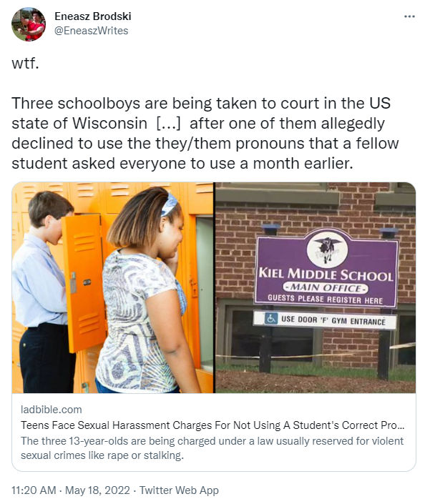Click the wheelchair accessibility icon on sign
Viewport: 425px width, 504px height.
[x=270, y=319]
